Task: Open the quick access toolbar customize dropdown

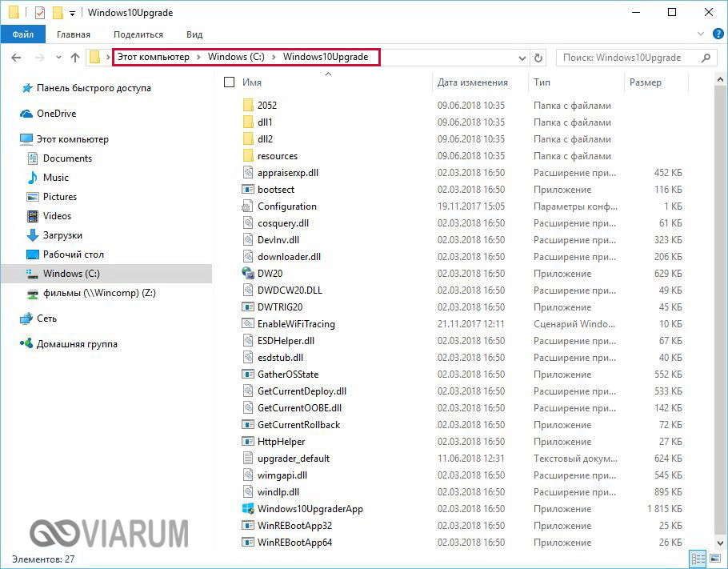Action: [x=72, y=14]
